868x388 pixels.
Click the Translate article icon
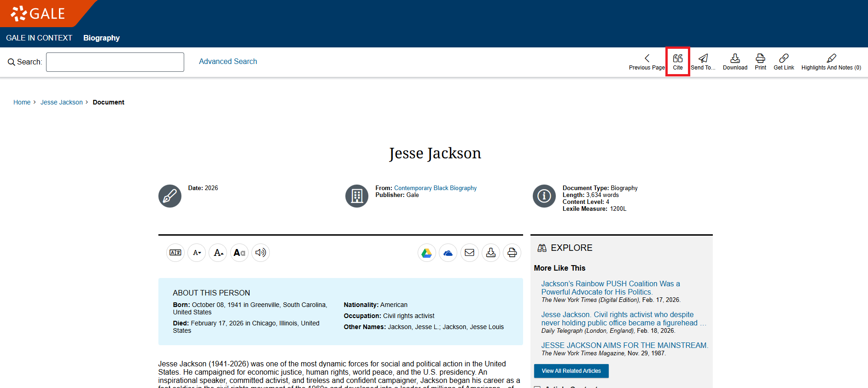coord(175,253)
